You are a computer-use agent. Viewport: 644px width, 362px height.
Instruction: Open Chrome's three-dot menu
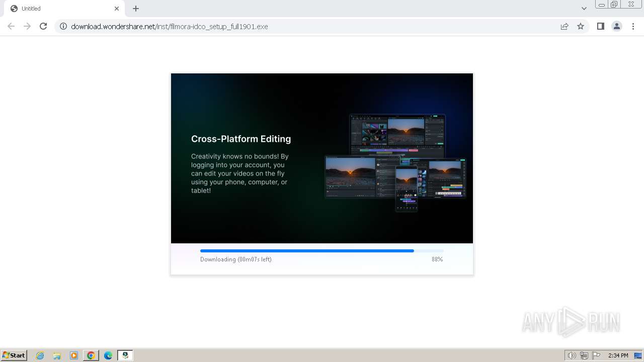click(633, 26)
